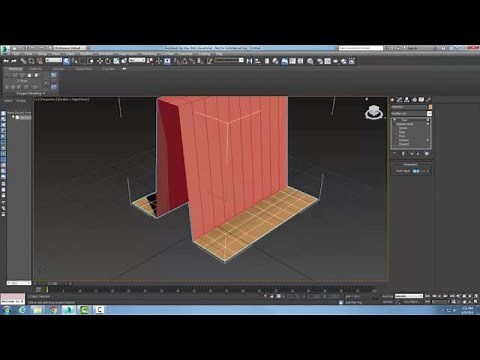
Task: Switch to the Utilities command panel
Action: click(429, 100)
